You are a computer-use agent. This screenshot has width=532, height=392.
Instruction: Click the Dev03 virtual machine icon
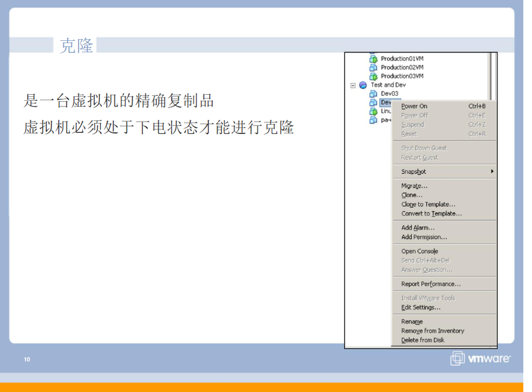374,94
